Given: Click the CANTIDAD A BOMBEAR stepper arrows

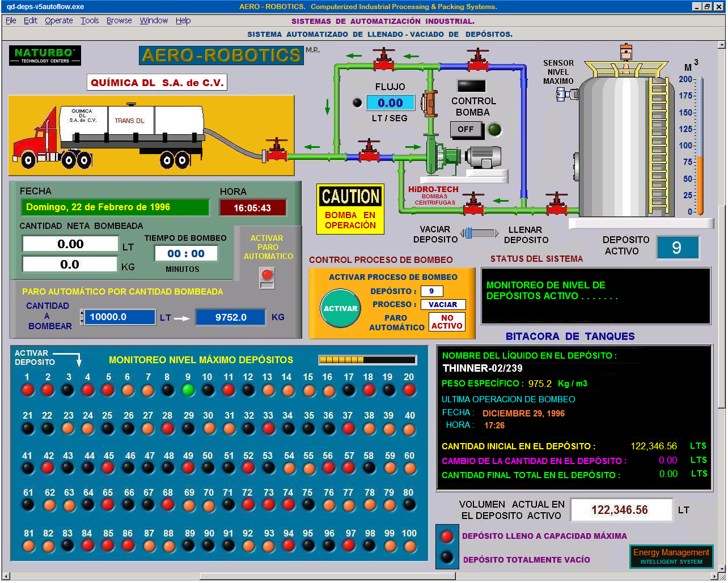Looking at the screenshot, I should (x=82, y=317).
